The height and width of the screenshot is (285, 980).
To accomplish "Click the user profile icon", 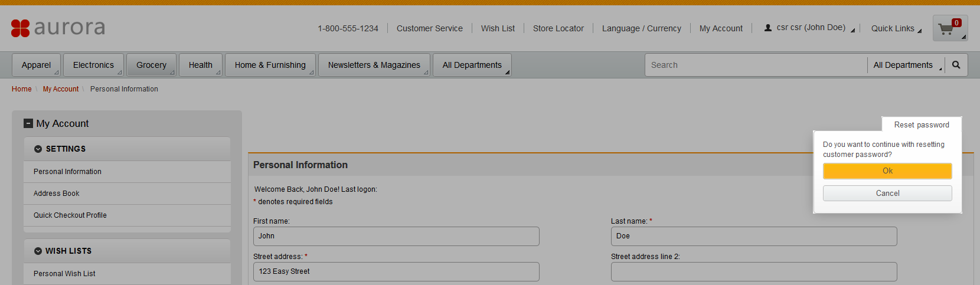I will (x=767, y=28).
